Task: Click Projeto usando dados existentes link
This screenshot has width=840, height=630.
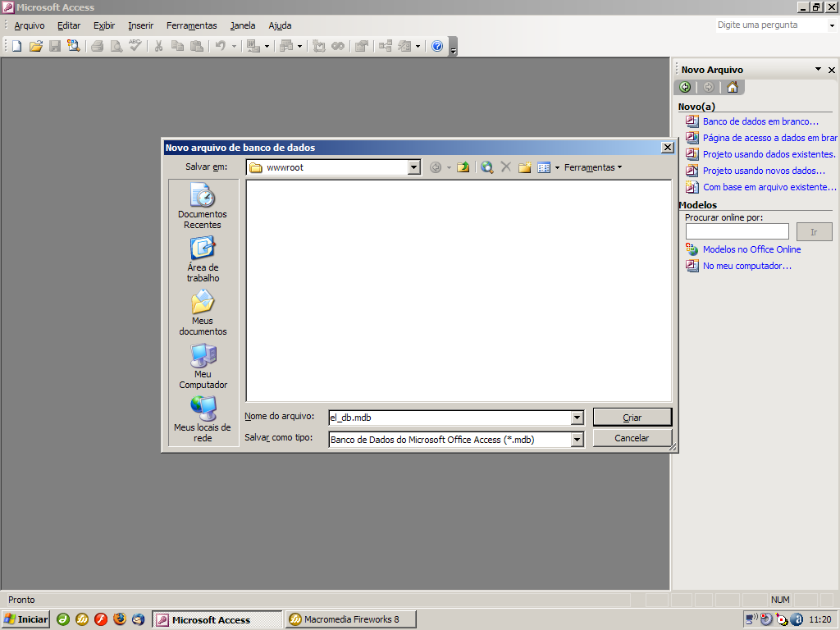Action: click(769, 154)
